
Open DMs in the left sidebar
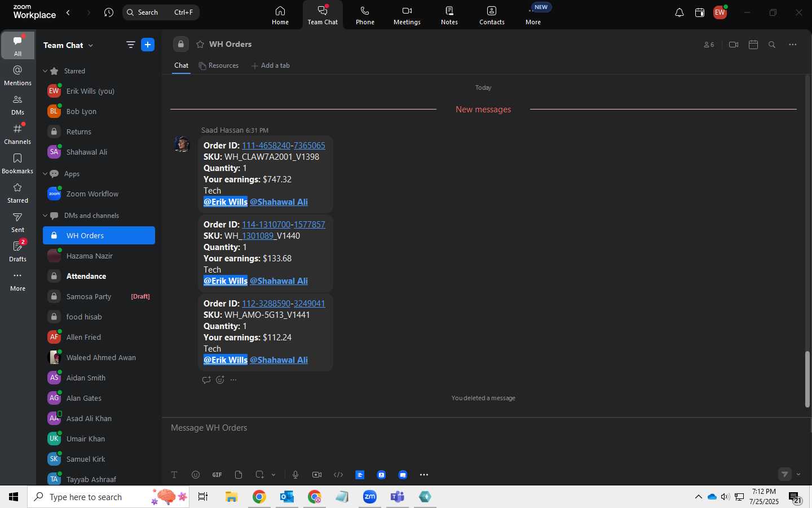(x=17, y=104)
